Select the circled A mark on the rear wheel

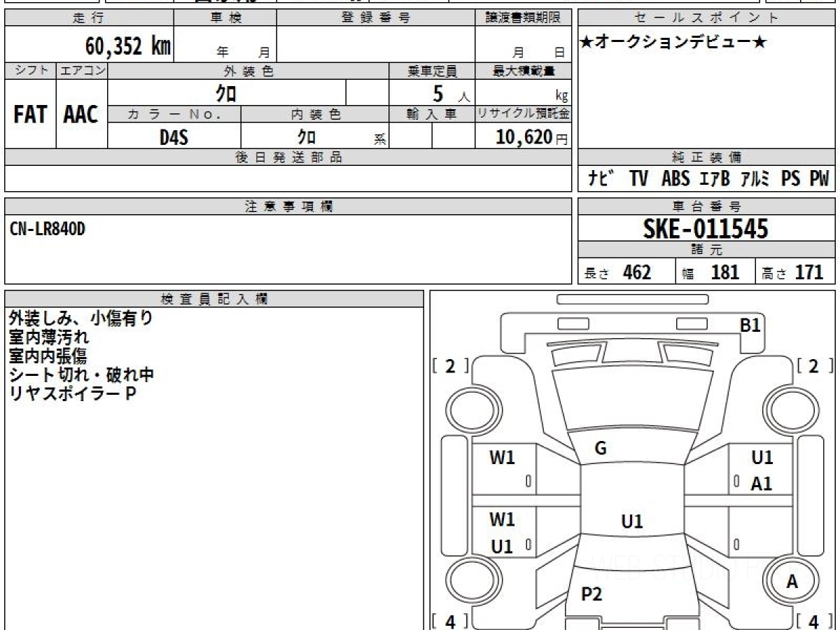point(792,581)
